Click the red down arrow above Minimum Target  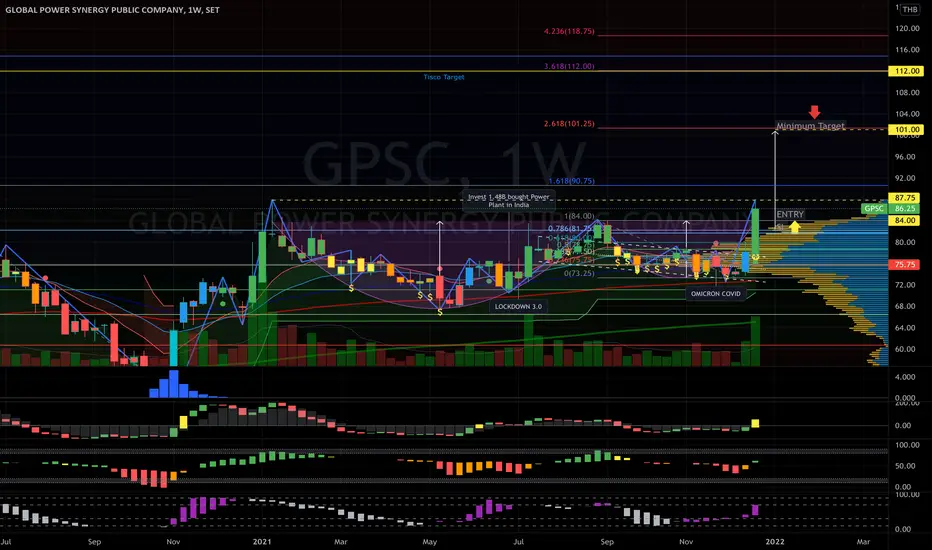[814, 112]
